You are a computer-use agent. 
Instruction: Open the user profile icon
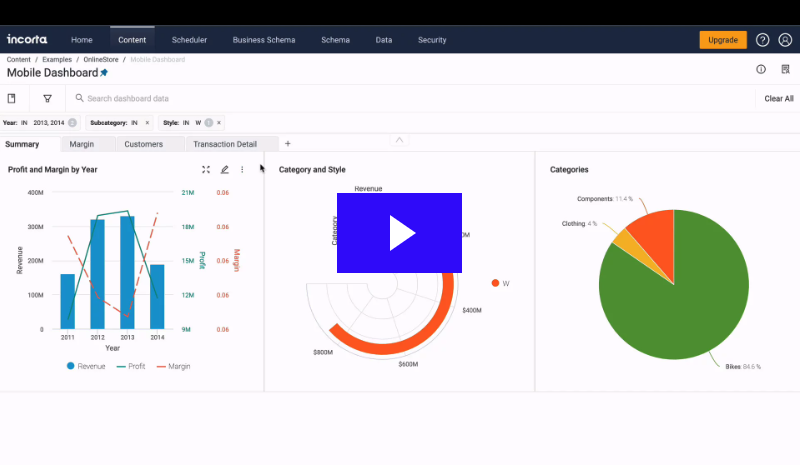tap(784, 40)
